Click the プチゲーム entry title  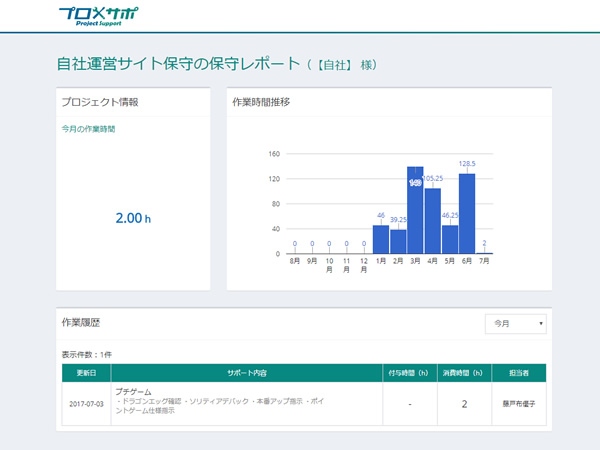[x=133, y=392]
